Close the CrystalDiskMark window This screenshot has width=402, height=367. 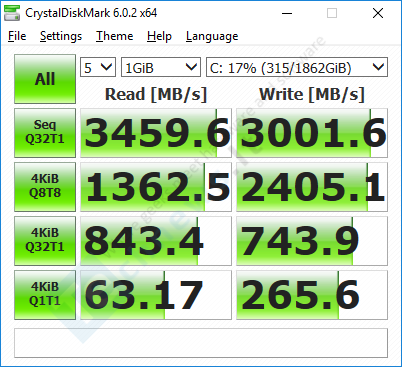point(378,13)
